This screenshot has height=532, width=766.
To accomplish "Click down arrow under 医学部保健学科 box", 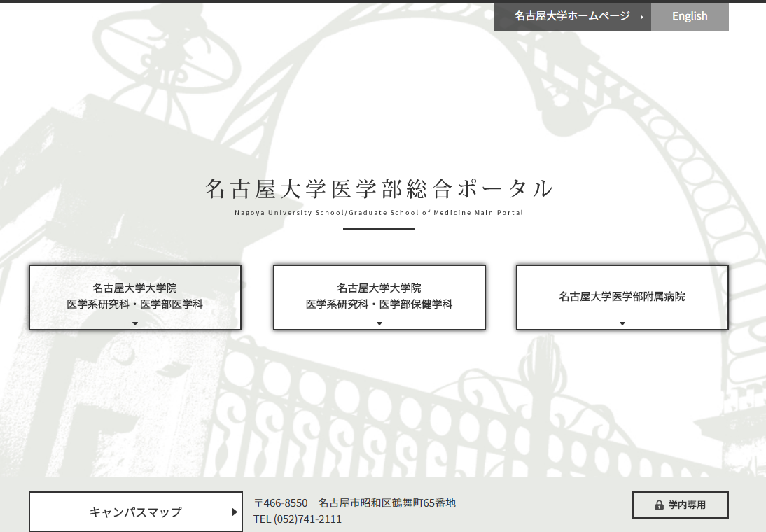I will 379,323.
